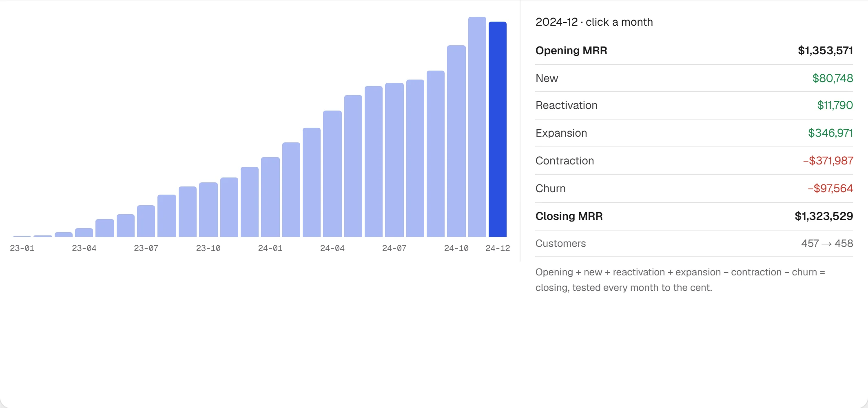868x408 pixels.
Task: Select the 24-05 month bar
Action: coord(353,166)
